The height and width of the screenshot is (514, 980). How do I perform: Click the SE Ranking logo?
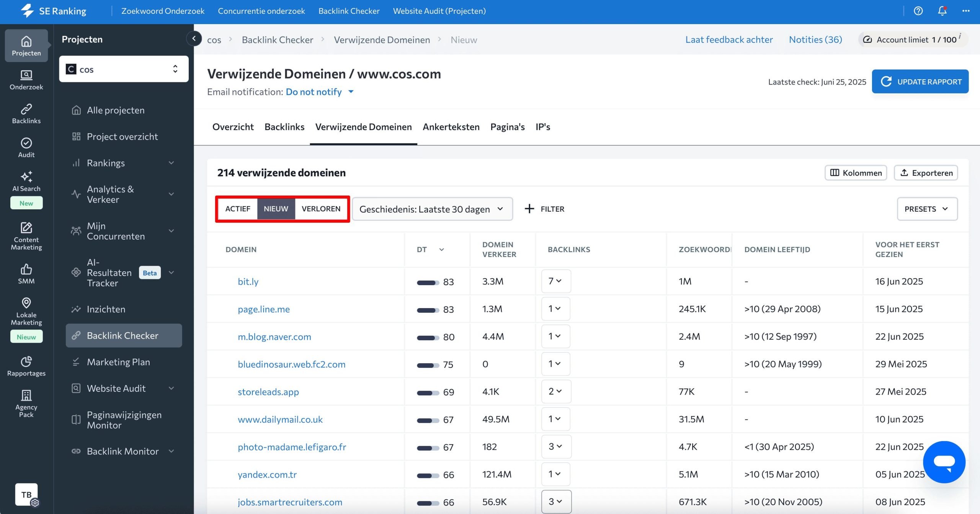coord(54,11)
